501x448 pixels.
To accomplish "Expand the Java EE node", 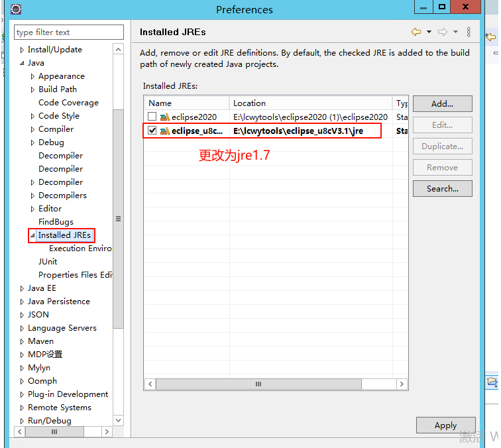I will point(22,288).
